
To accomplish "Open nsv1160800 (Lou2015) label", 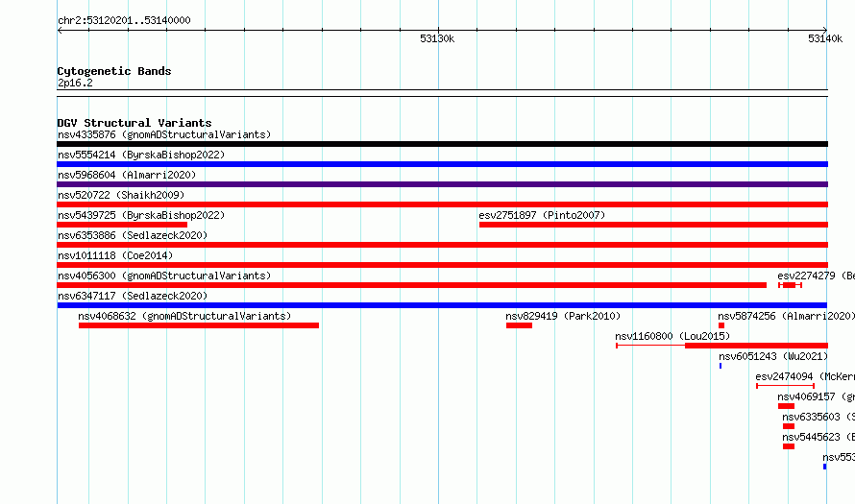I will point(672,336).
